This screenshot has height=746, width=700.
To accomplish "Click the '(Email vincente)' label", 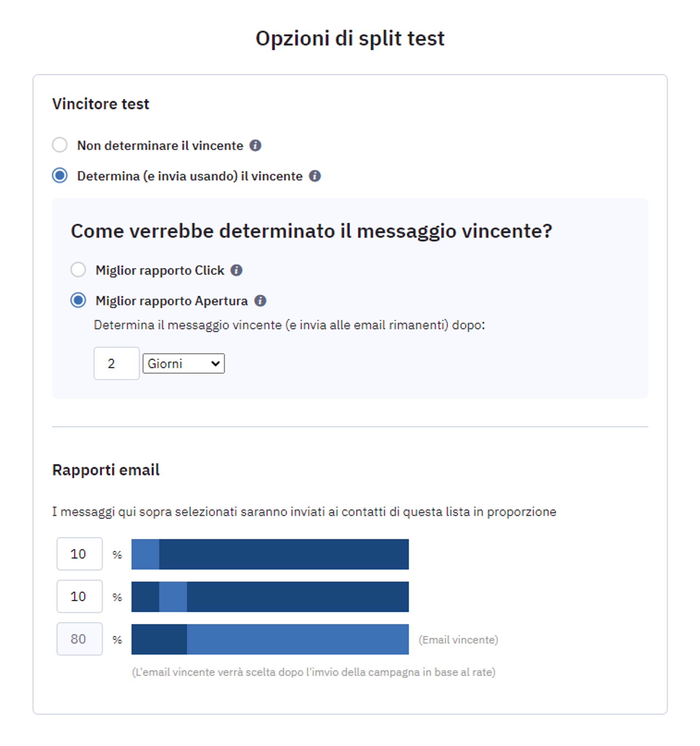I will (x=458, y=640).
